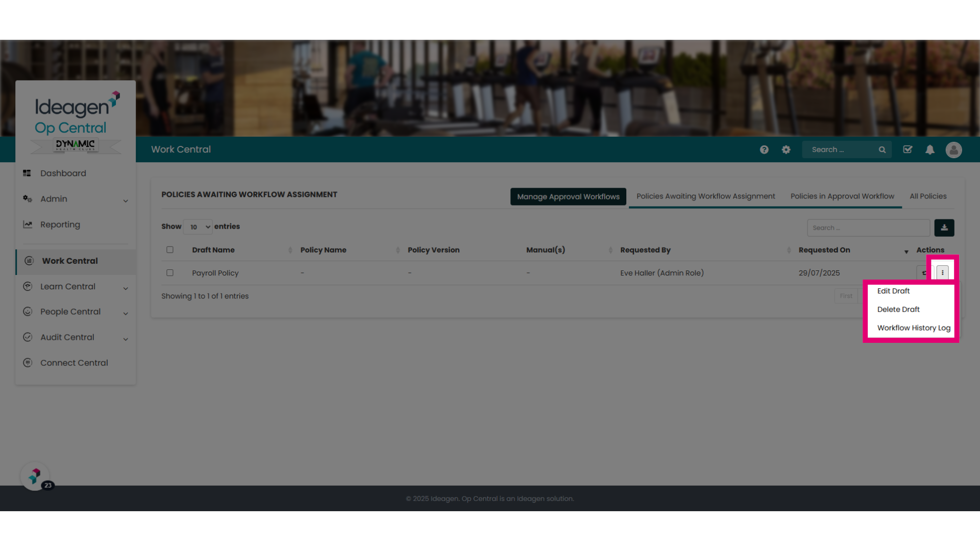Screen dimensions: 980x551
Task: Expand the Admin sidebar menu
Action: click(x=76, y=199)
